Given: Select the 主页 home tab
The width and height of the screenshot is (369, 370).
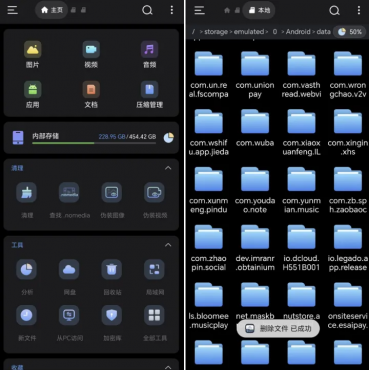Looking at the screenshot, I should point(52,10).
